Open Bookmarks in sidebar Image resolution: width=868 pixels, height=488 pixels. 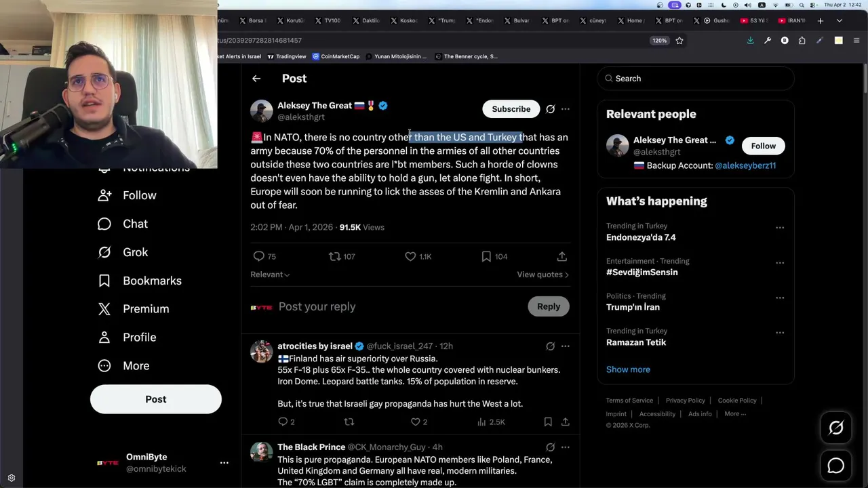[x=140, y=281]
